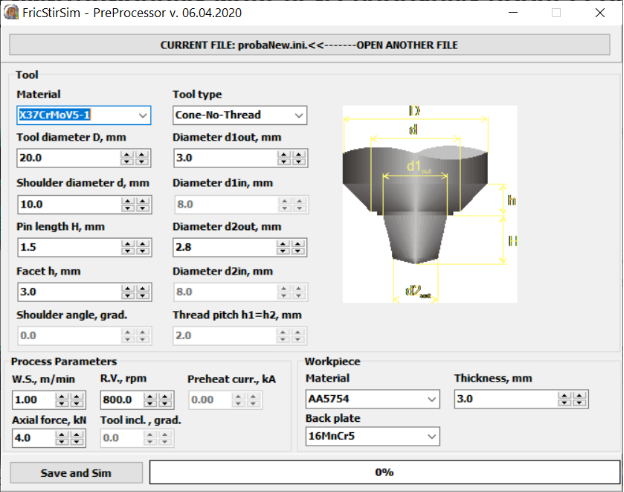This screenshot has width=624, height=492.
Task: Click the rightmost spinner of Diameter d1out
Action: click(297, 158)
